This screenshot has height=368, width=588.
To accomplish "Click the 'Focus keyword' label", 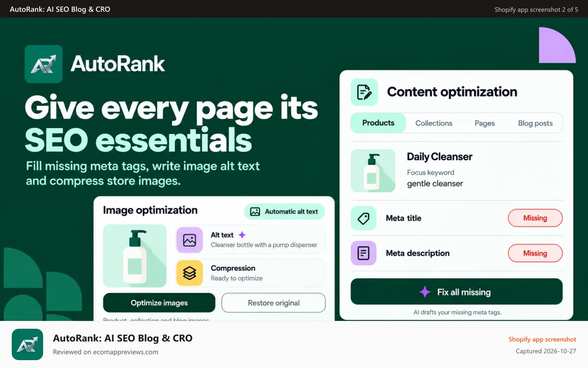I will [x=430, y=172].
